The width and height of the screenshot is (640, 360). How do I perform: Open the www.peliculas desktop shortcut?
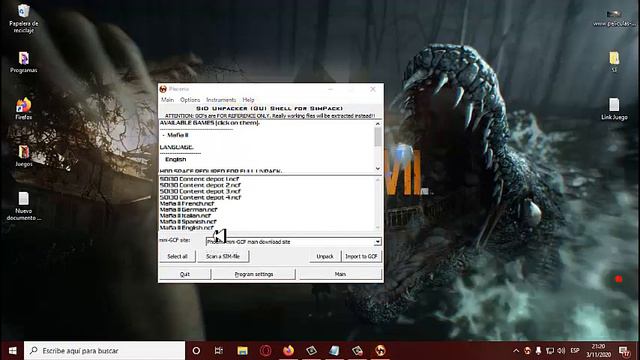pyautogui.click(x=614, y=18)
